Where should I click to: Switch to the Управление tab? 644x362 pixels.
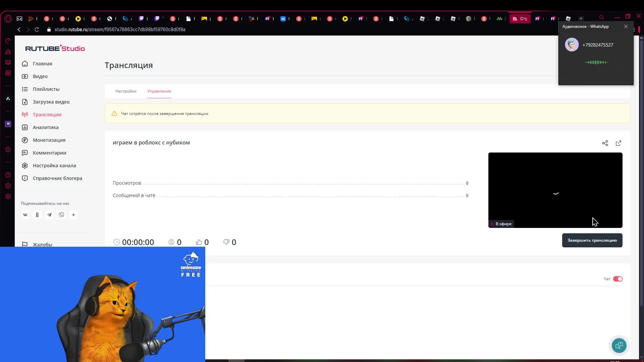(159, 91)
